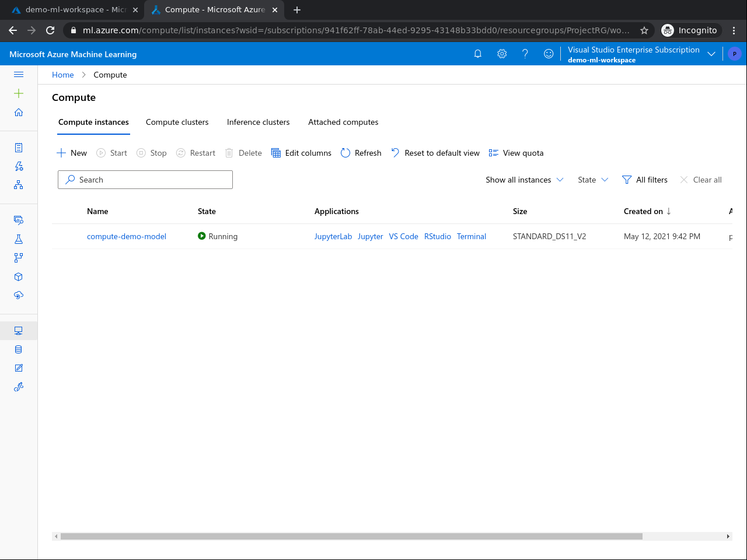
Task: Open the Designer from the left sidebar
Action: (x=18, y=185)
